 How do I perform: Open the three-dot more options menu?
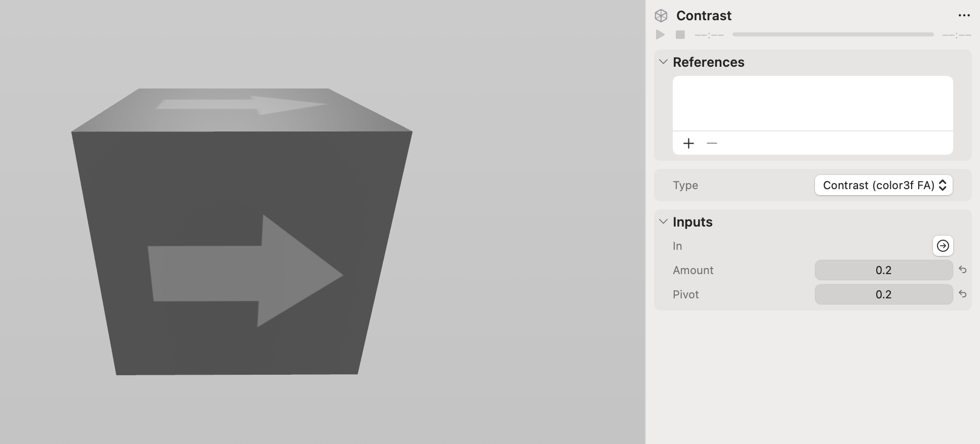(964, 16)
